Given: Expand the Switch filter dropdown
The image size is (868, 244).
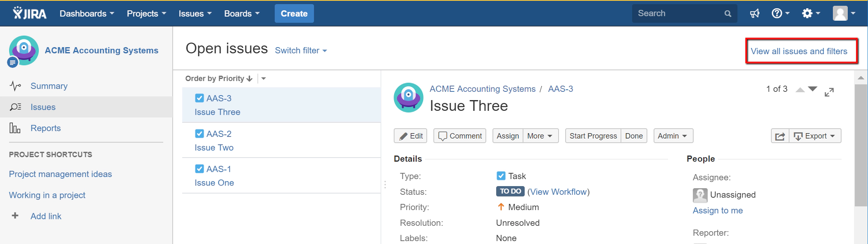Looking at the screenshot, I should 301,50.
